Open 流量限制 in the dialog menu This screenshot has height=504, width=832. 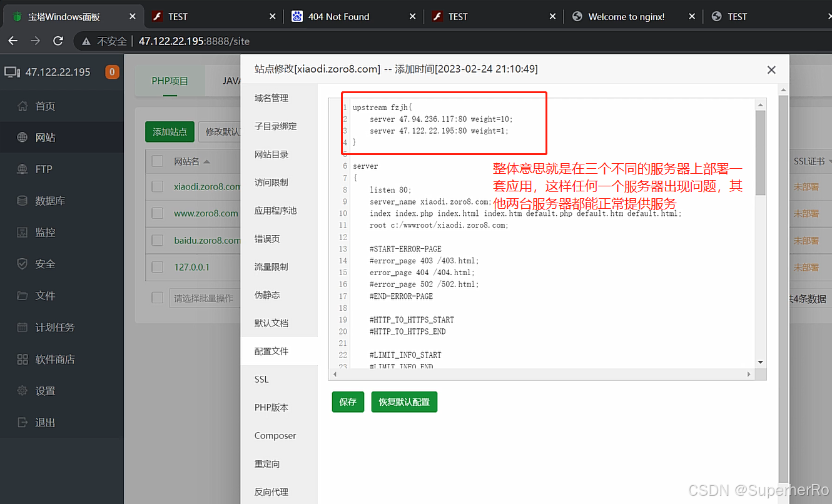(x=271, y=267)
